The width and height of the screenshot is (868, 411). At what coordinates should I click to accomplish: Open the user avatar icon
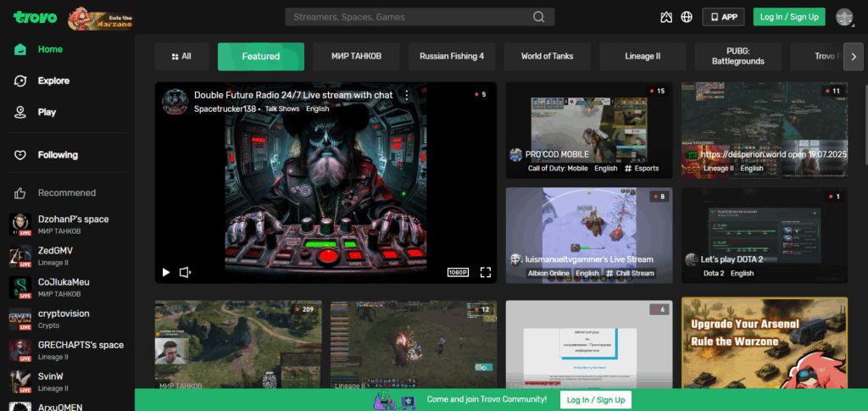coord(844,17)
